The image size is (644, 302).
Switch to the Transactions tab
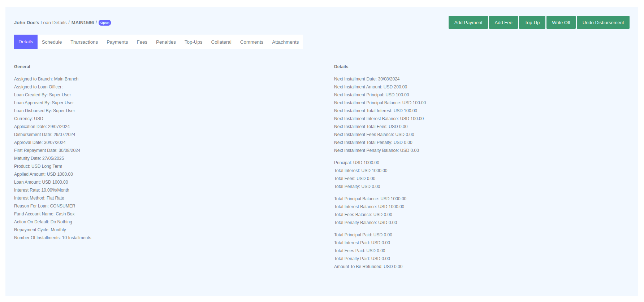(84, 42)
